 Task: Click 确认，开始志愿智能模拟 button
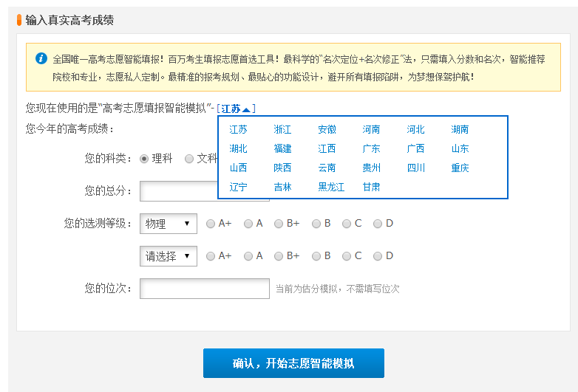(293, 363)
